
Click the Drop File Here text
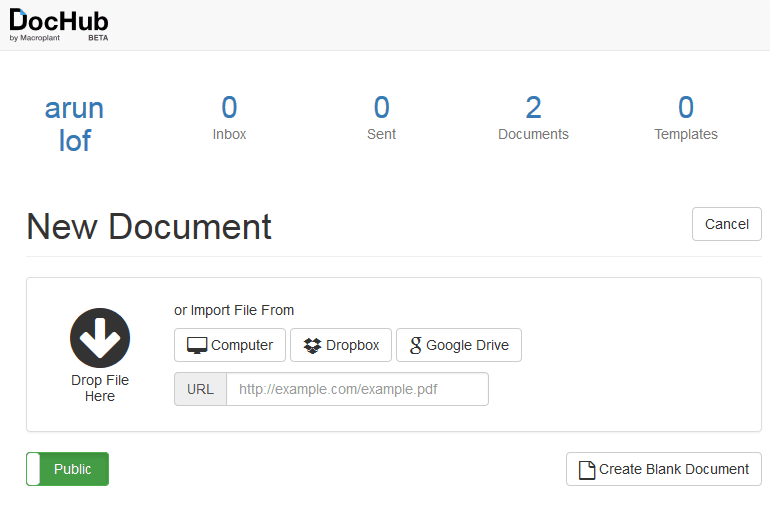coord(100,388)
